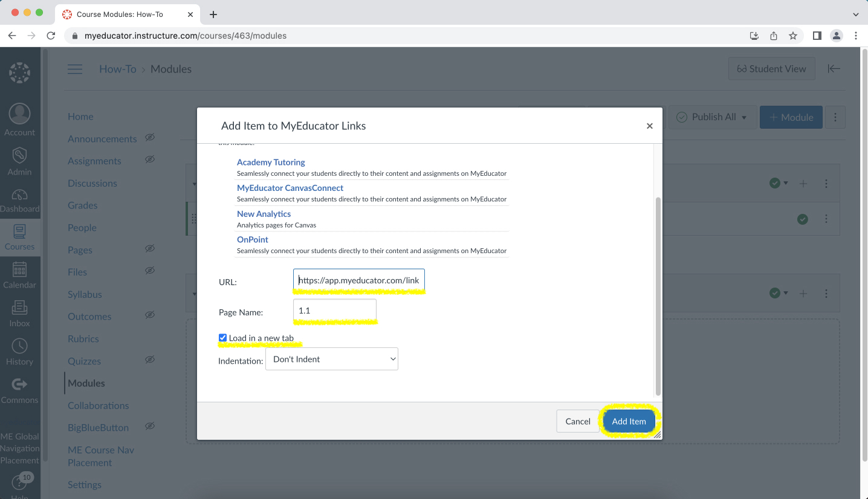
Task: Open Grades in course navigation
Action: (x=83, y=205)
